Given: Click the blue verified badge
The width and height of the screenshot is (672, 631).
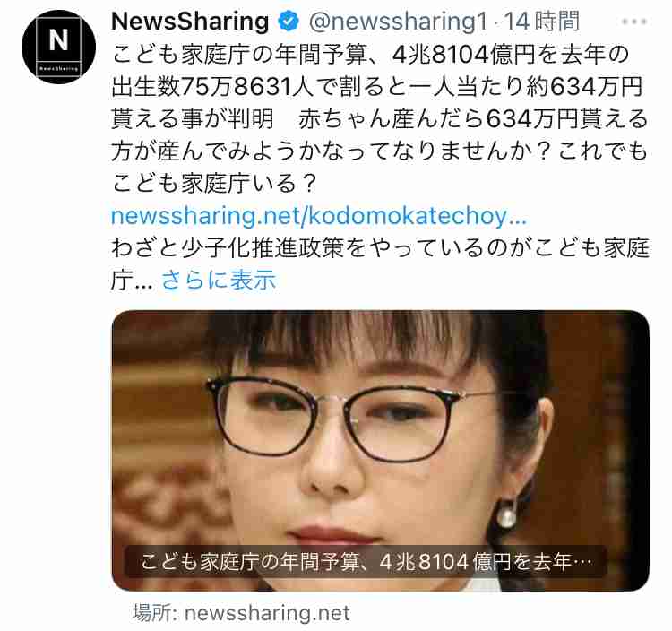Looking at the screenshot, I should click(x=289, y=21).
